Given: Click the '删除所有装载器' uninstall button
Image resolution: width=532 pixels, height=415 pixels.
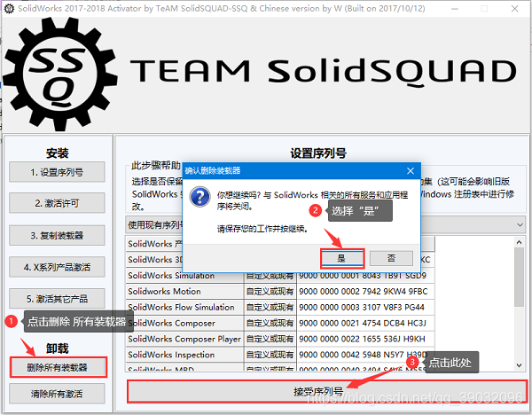Looking at the screenshot, I should 59,367.
